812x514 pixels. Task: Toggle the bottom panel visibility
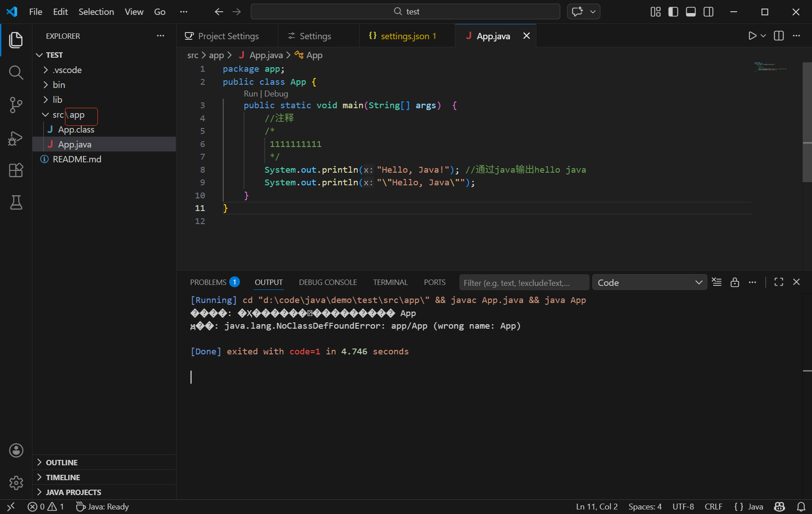691,12
